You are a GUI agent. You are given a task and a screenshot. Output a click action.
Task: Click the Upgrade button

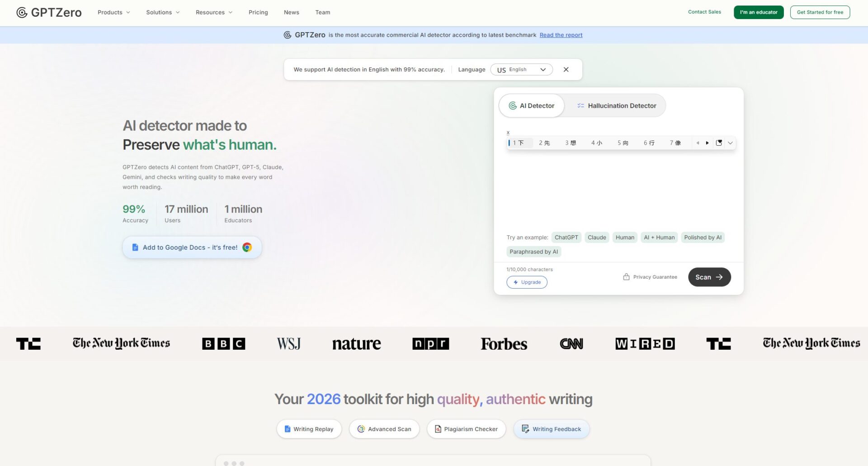point(527,282)
